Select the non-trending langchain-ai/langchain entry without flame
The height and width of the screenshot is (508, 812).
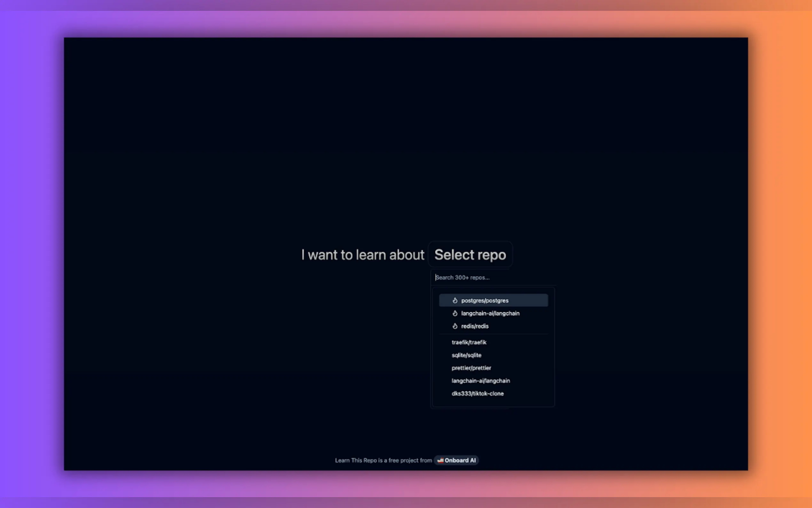coord(481,381)
